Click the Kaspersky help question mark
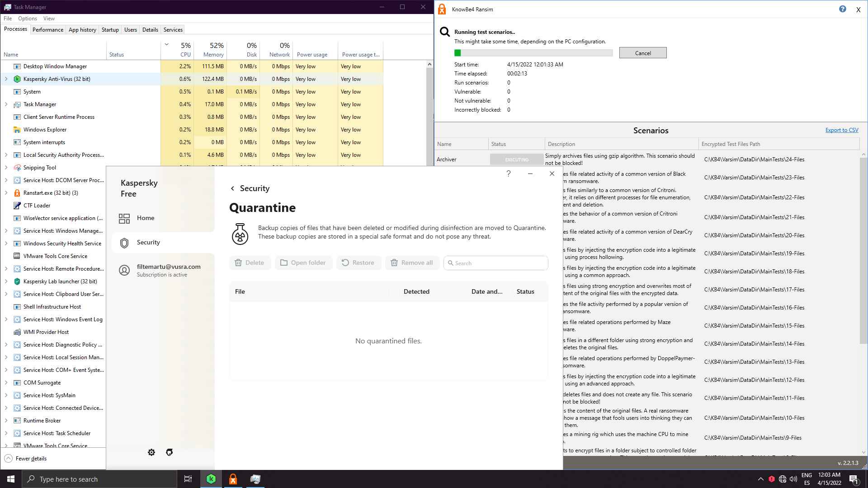Viewport: 868px width, 488px height. click(509, 174)
